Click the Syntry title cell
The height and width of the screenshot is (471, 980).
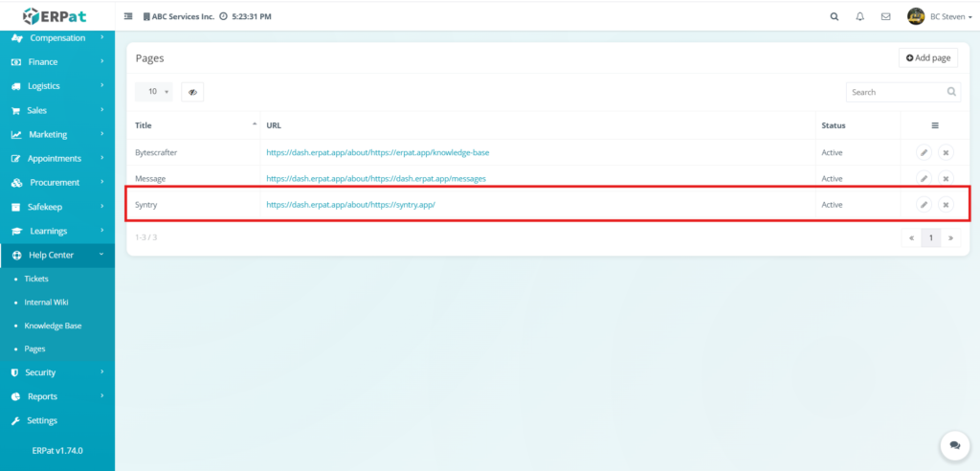pos(145,205)
